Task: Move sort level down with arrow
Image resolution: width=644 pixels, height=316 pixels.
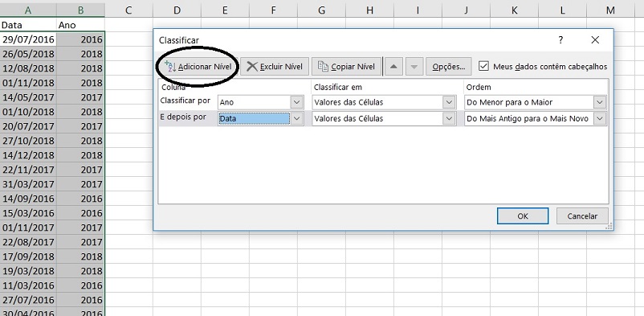Action: click(414, 66)
